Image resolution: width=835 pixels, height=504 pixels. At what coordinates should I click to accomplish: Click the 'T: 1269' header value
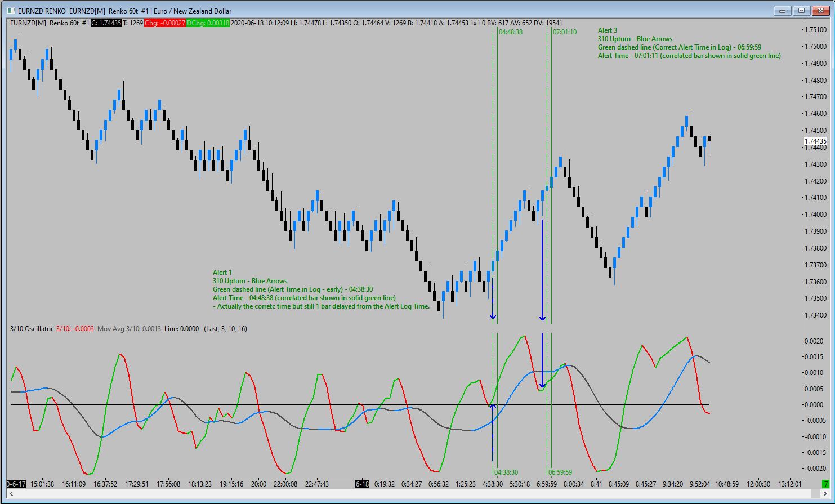(x=133, y=23)
